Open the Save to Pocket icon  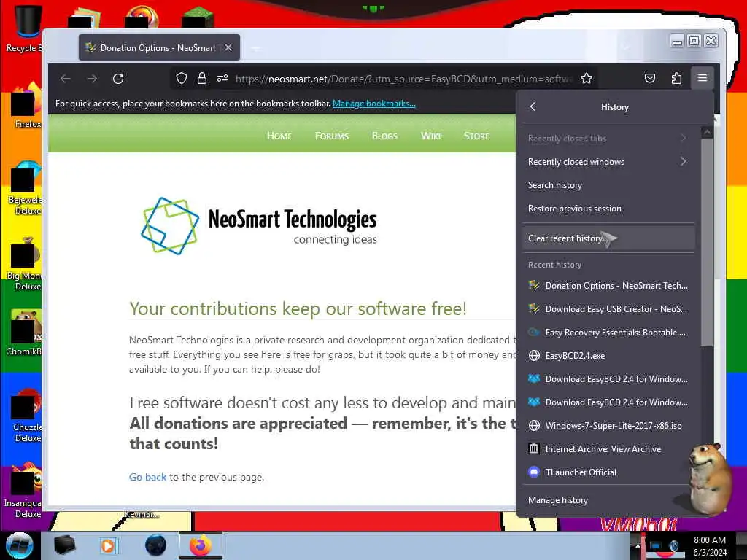tap(650, 79)
